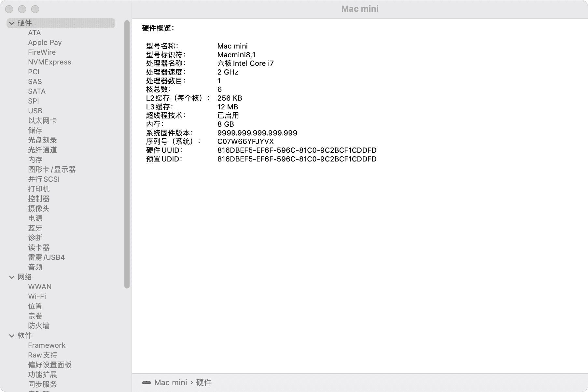Viewport: 588px width, 392px height.
Task: Open 功能扩展 sidebar entry
Action: point(42,375)
